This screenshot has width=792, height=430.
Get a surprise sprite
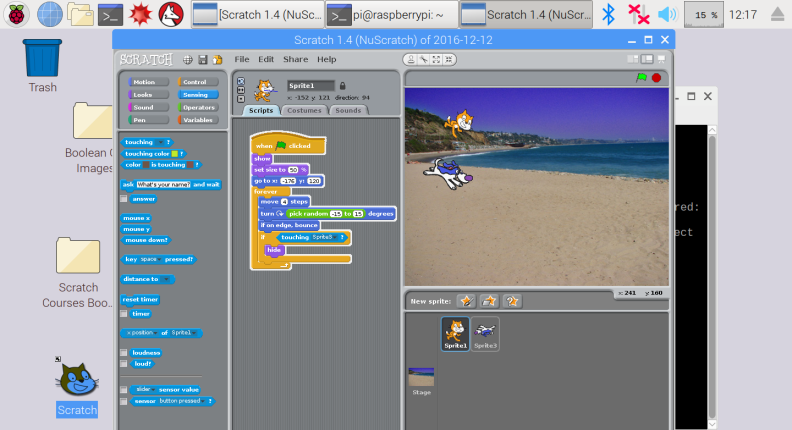(512, 301)
